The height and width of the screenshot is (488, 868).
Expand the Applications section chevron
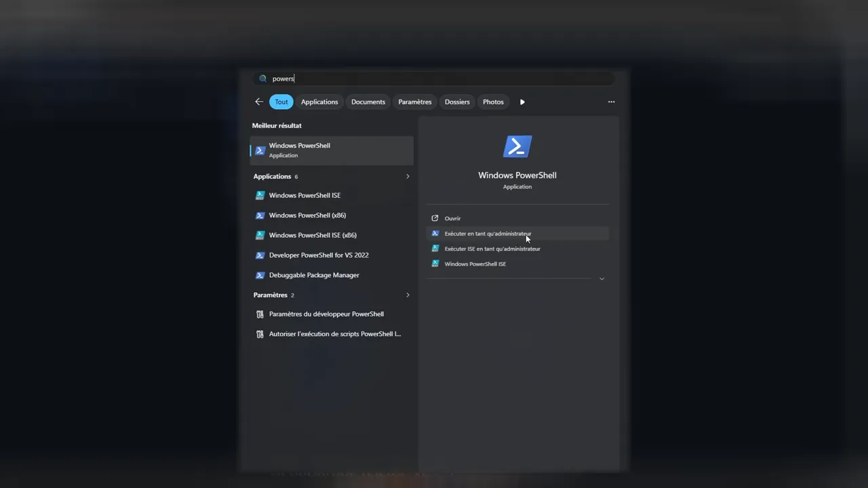(x=408, y=176)
